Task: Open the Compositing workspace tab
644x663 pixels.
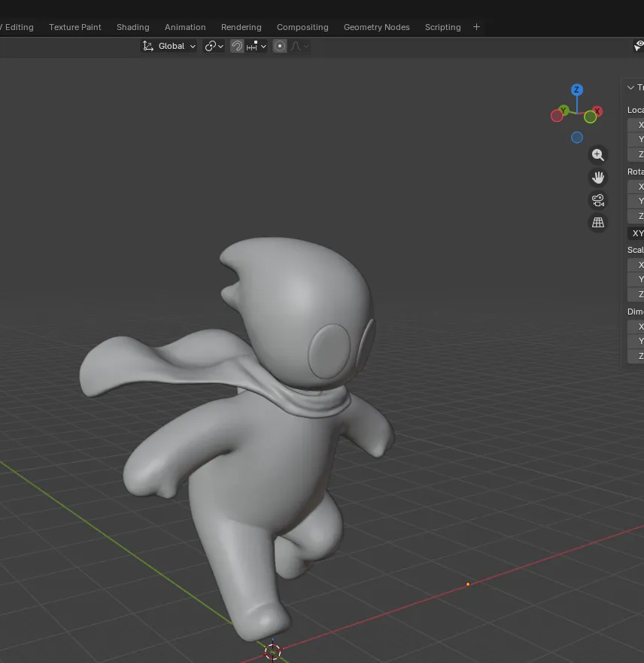Action: click(302, 27)
